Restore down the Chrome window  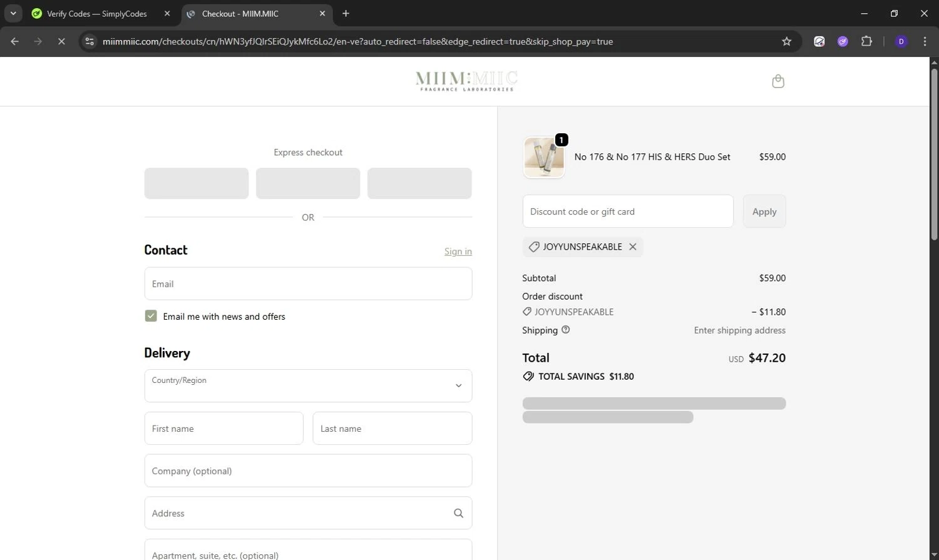click(x=894, y=13)
